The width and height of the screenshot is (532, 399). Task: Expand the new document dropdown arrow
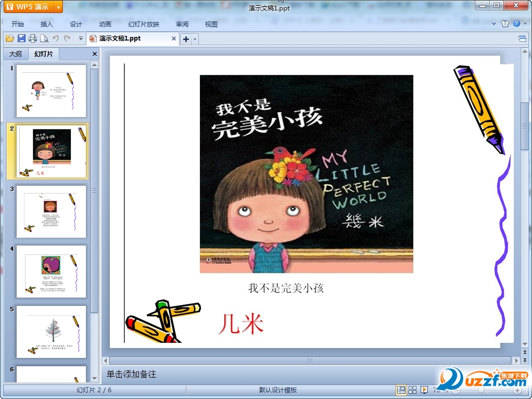coord(195,39)
